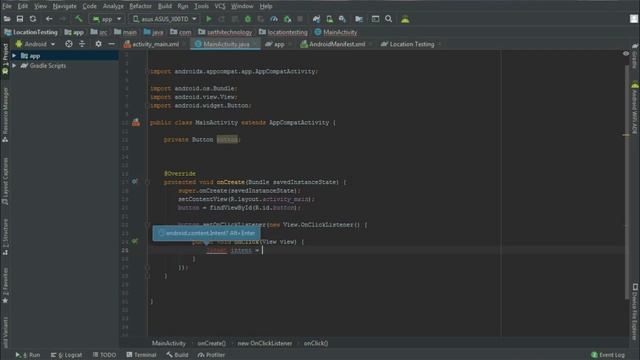Screen dimensions: 640x360
Task: Click the editor vertical scrollbar
Action: coord(626,182)
